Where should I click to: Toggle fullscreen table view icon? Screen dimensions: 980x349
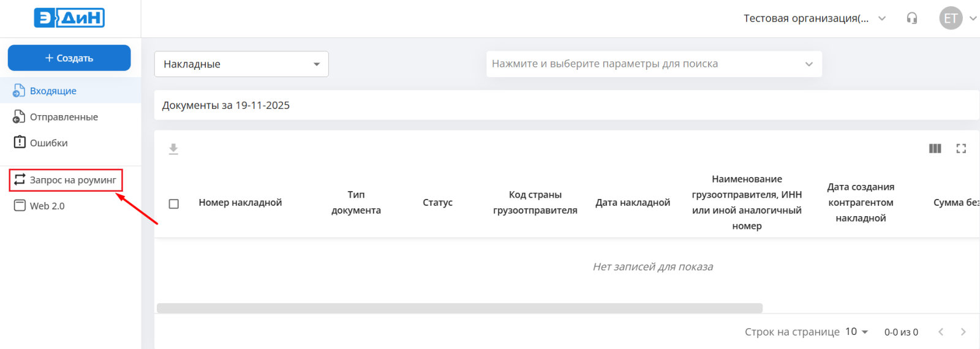click(961, 148)
